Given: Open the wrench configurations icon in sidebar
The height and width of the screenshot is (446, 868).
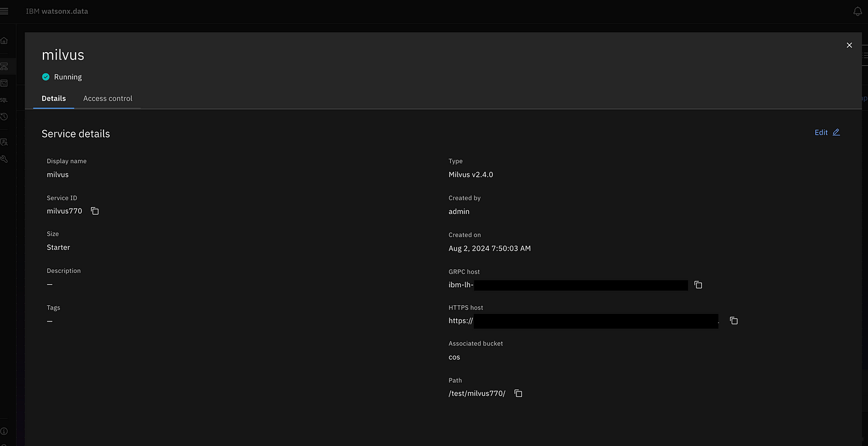Looking at the screenshot, I should click(4, 159).
